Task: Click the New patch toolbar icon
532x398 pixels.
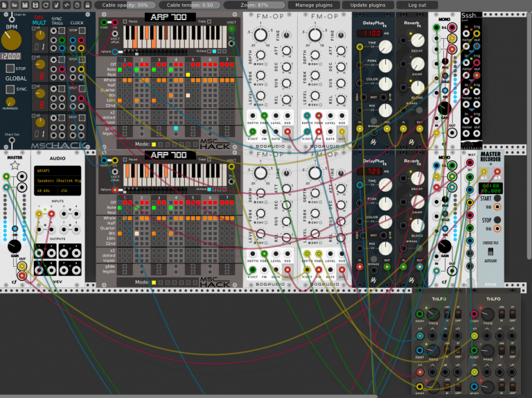Action: coord(4,5)
